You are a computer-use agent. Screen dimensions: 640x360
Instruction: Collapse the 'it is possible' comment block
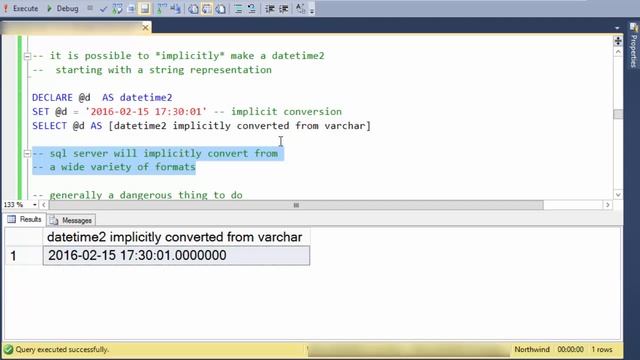[x=27, y=56]
